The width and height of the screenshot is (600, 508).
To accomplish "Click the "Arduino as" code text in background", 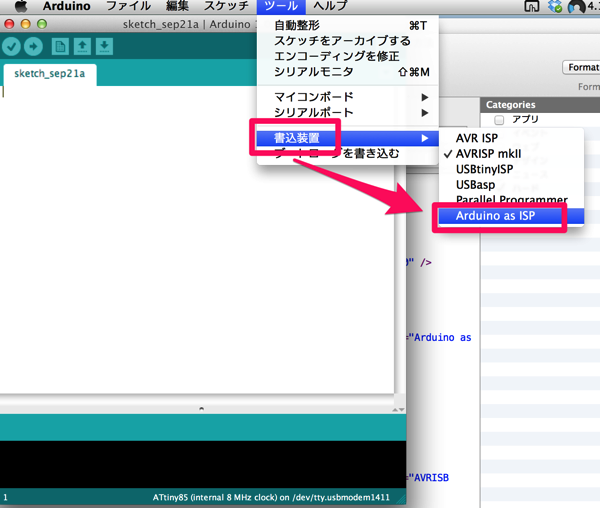I will pyautogui.click(x=443, y=338).
